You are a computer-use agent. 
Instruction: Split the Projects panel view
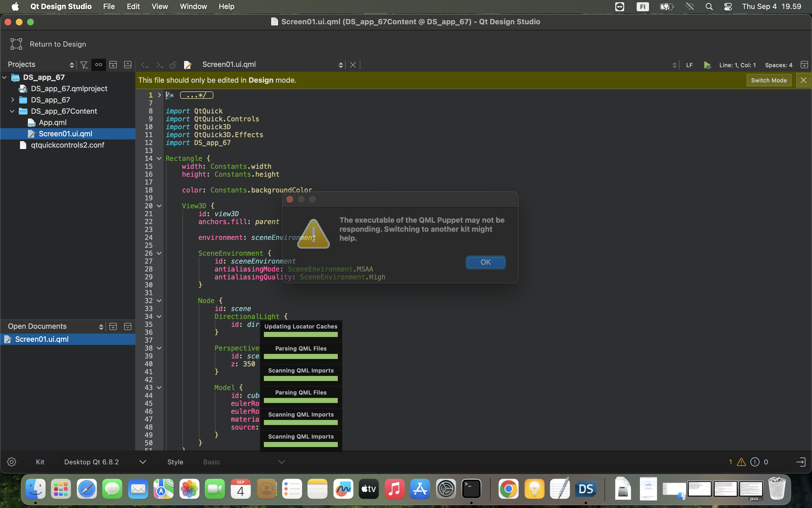(x=113, y=65)
